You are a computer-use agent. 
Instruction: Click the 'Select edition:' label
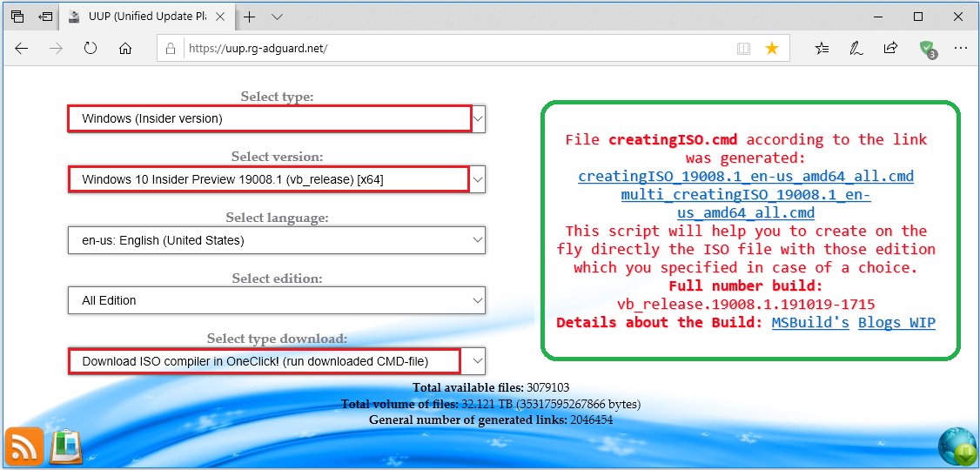pyautogui.click(x=277, y=279)
